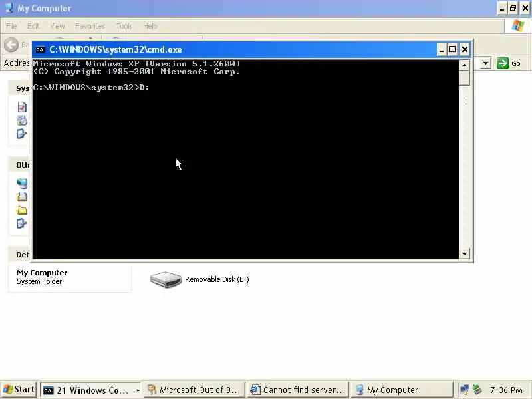
Task: Open the File menu in My Computer
Action: pos(11,26)
